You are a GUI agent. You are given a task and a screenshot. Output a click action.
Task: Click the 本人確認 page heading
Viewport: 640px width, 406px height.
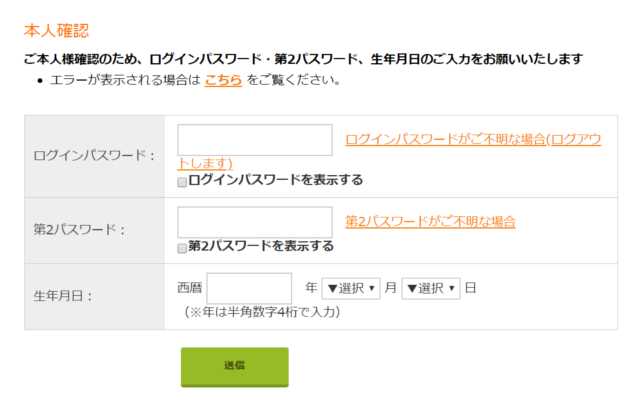point(56,31)
